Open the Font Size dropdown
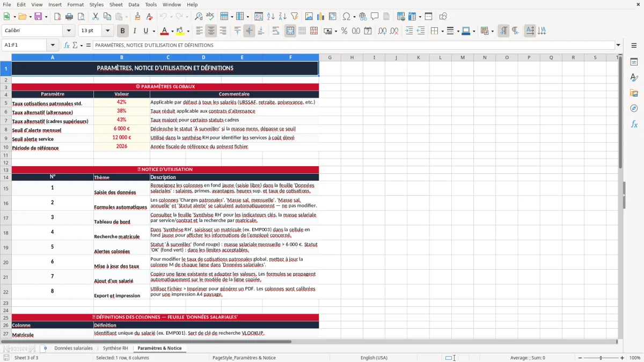Screen dimensions: 644x362 coord(107,31)
